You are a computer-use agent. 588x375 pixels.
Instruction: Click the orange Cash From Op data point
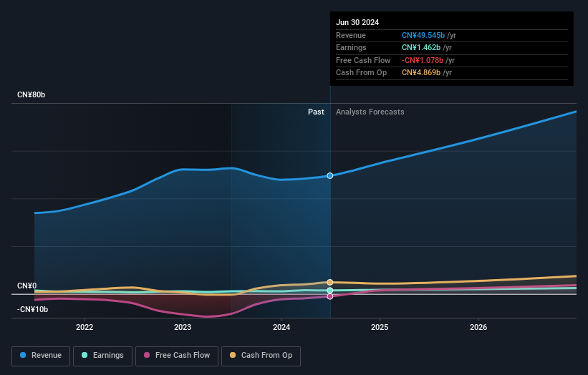pos(330,282)
